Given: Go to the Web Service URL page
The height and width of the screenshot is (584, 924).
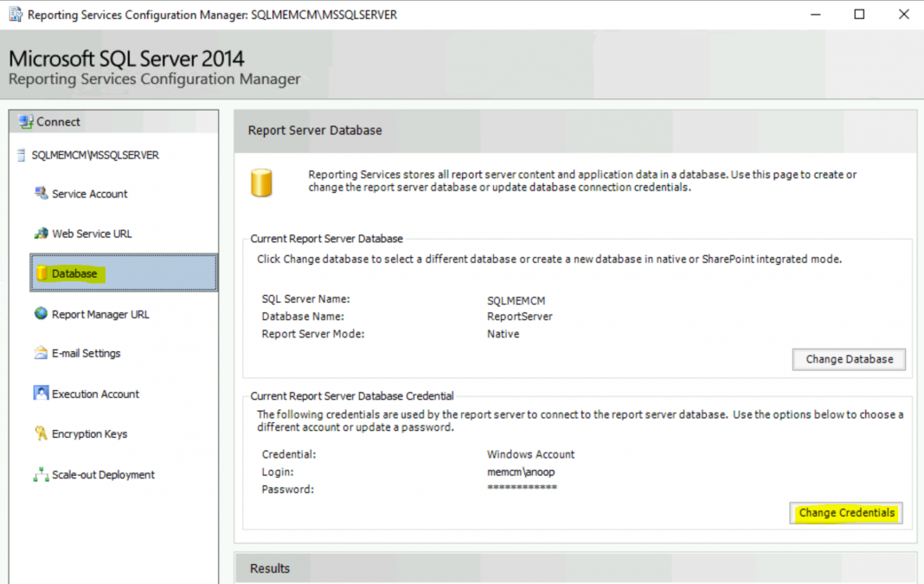Looking at the screenshot, I should coord(92,234).
